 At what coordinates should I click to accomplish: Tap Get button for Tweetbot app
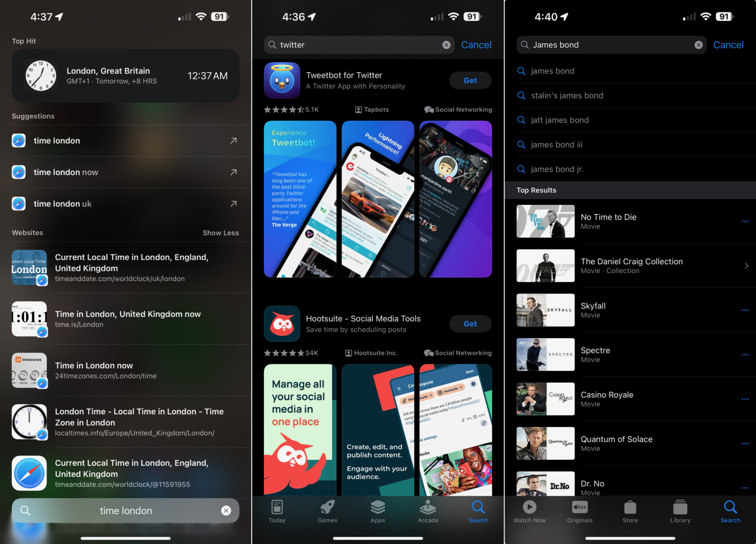(x=469, y=81)
